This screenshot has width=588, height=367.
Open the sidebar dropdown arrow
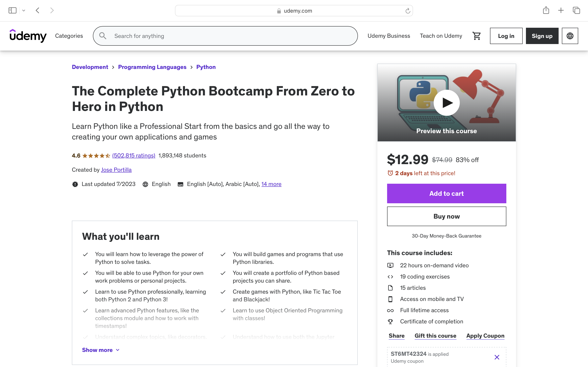tap(23, 10)
